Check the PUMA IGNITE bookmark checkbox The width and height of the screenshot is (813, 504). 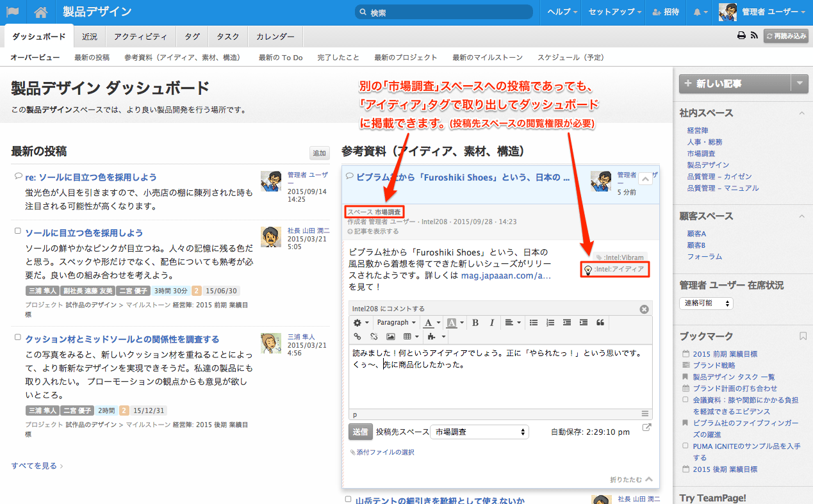686,446
